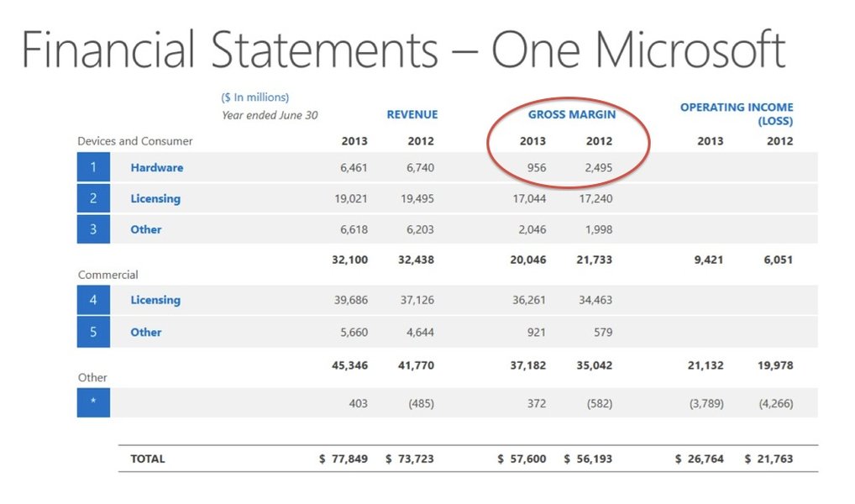Image resolution: width=855 pixels, height=504 pixels.
Task: Click gross margin value 579
Action: [x=603, y=332]
